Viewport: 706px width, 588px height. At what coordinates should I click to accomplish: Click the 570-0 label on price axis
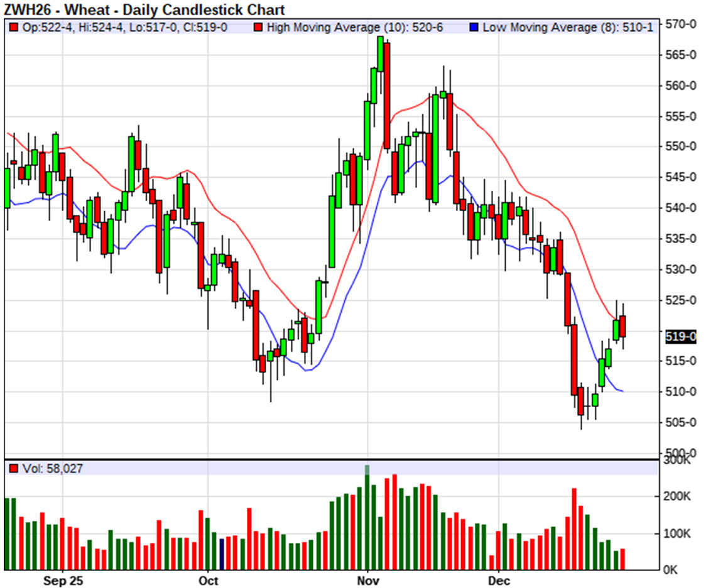(680, 24)
